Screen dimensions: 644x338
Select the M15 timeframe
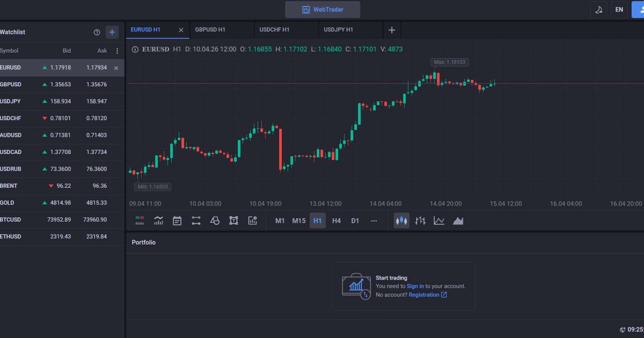[x=299, y=221]
